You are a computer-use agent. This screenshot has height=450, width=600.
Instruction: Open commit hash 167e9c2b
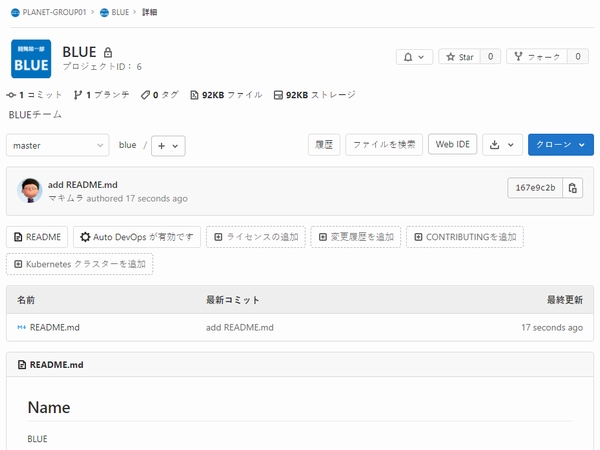click(535, 188)
